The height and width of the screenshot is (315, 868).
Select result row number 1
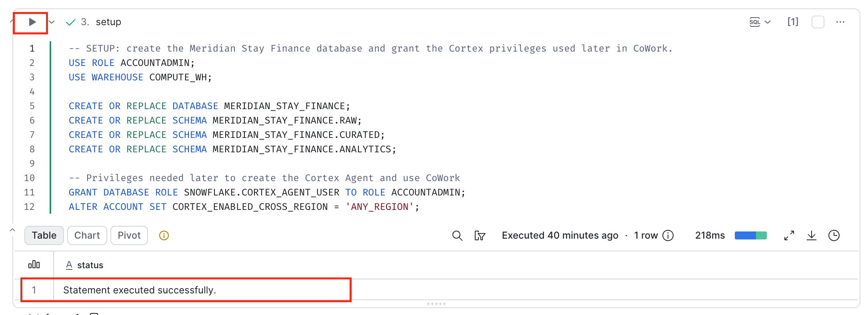click(x=34, y=290)
